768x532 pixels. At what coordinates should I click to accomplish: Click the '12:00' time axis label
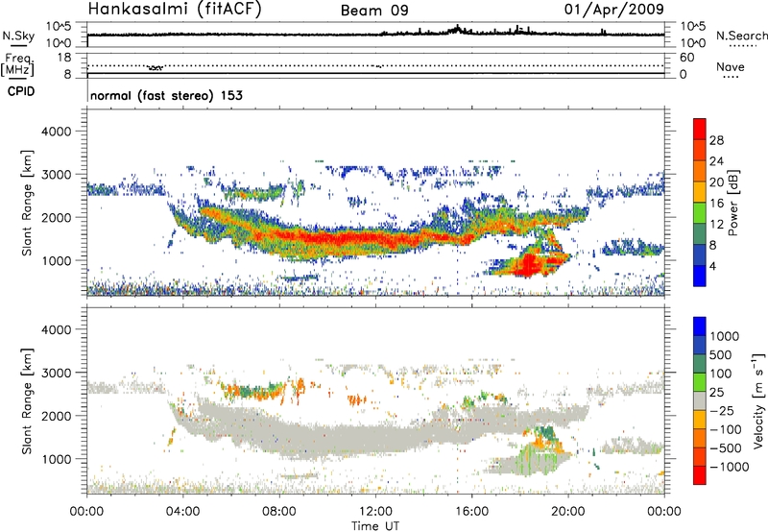(375, 512)
